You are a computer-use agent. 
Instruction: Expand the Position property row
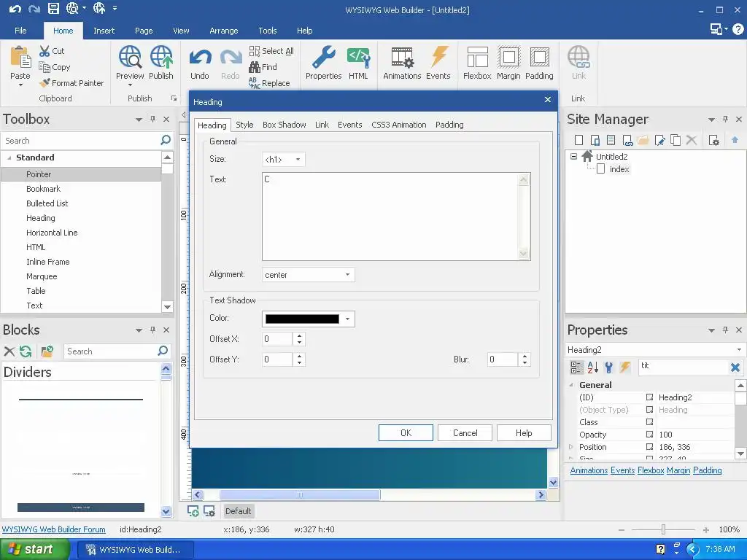click(x=570, y=447)
